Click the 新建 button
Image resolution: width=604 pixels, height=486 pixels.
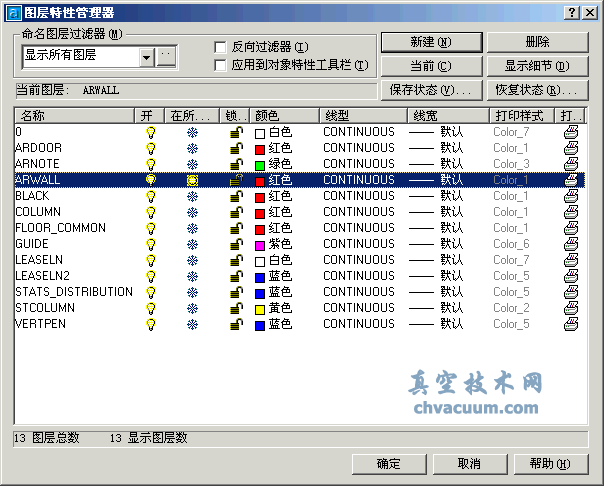click(430, 42)
